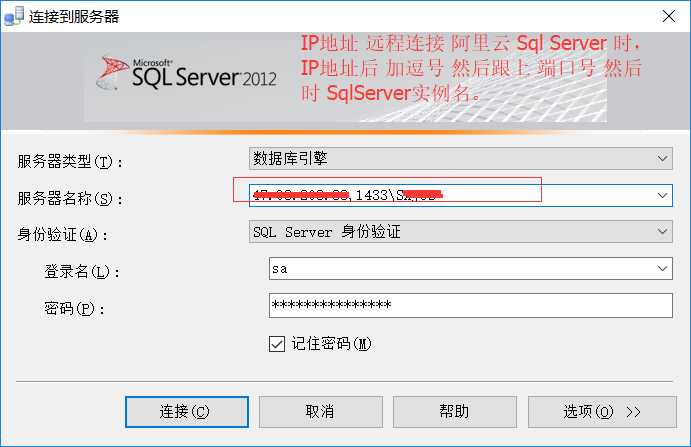The image size is (691, 447).
Task: Open the 身份验证 dropdown showing SQL Server 身份验证
Action: click(x=461, y=232)
